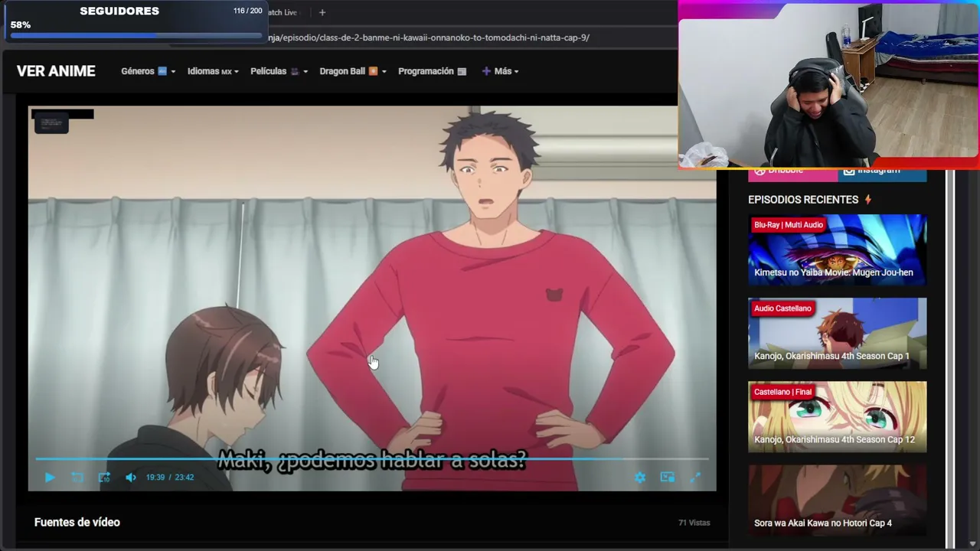This screenshot has height=551, width=980.
Task: Open the Instagram social button
Action: tap(883, 173)
